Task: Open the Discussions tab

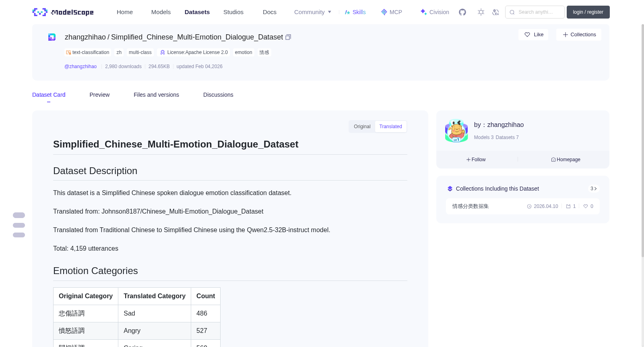Action: point(218,95)
